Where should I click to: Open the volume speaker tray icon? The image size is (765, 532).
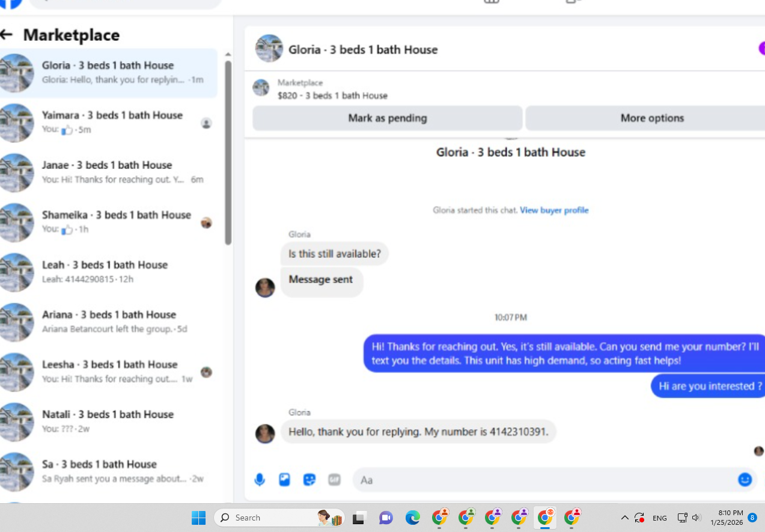click(x=696, y=518)
